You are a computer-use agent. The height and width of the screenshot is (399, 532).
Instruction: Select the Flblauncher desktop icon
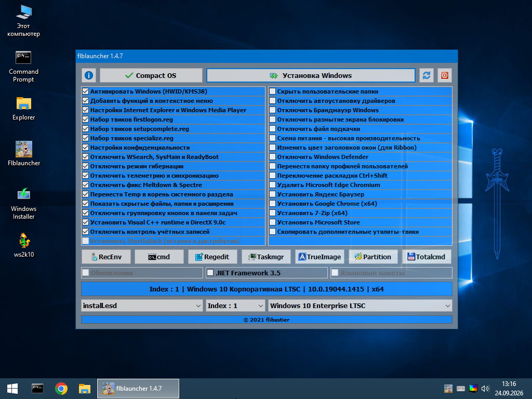pos(24,154)
